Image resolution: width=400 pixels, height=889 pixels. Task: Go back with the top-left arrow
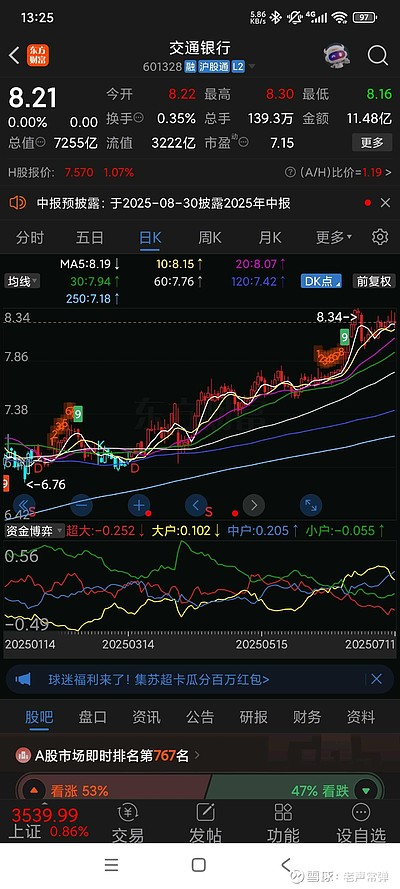14,55
